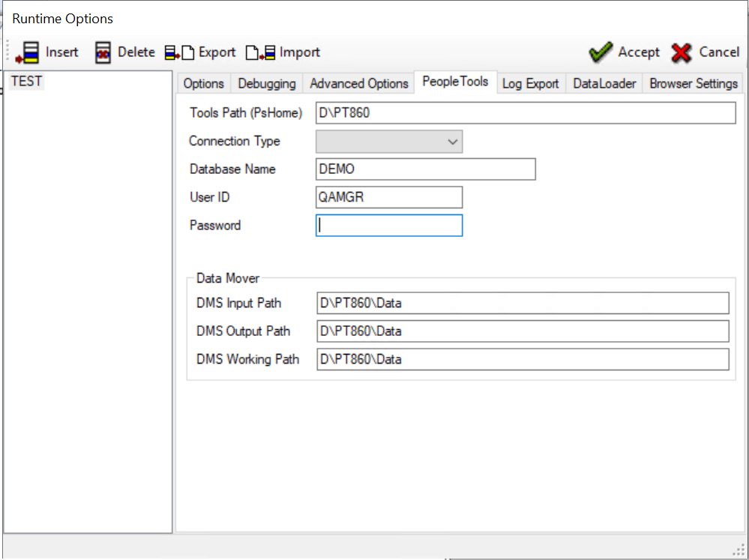Click the DMS Input Path field

click(x=525, y=303)
